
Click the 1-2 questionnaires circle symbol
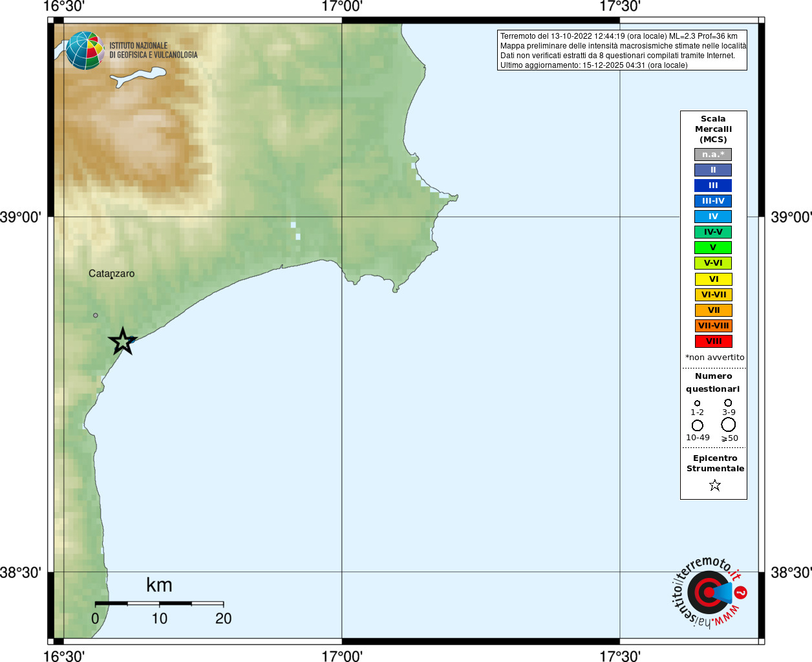(x=697, y=403)
